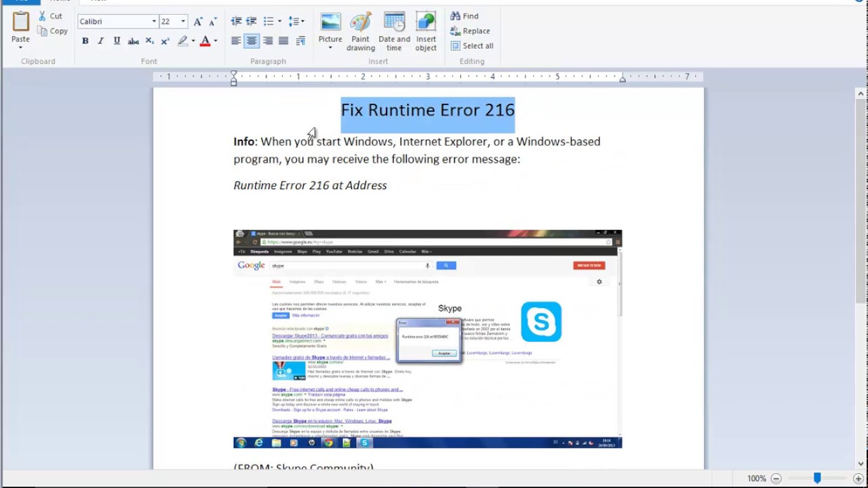Open the font color dropdown arrow
The image size is (868, 488).
(x=216, y=41)
